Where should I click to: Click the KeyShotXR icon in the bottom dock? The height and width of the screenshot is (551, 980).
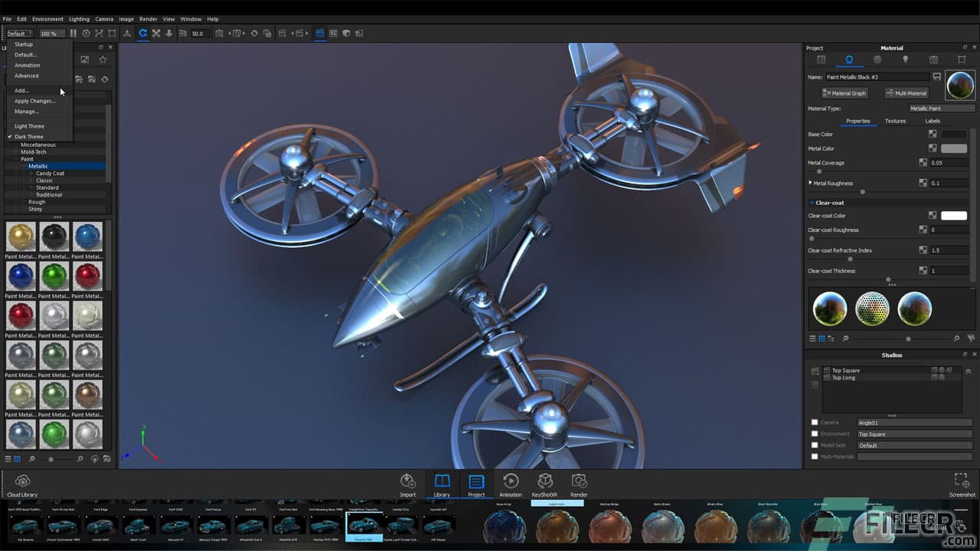coord(545,484)
